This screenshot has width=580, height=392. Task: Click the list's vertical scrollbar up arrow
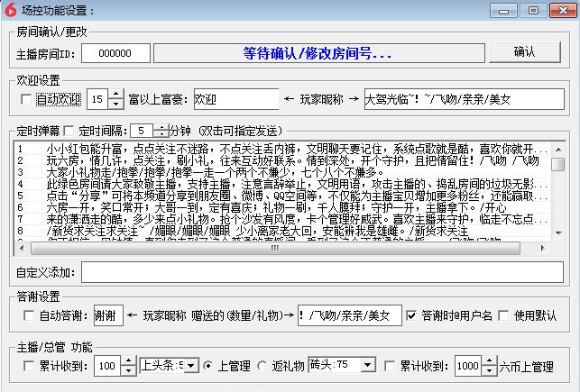point(558,150)
